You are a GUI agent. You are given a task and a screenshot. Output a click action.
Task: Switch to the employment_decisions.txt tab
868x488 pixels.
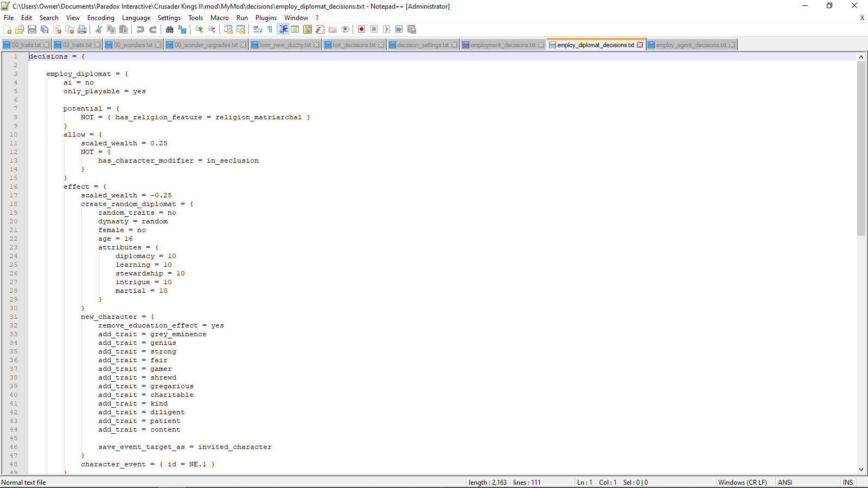point(503,45)
